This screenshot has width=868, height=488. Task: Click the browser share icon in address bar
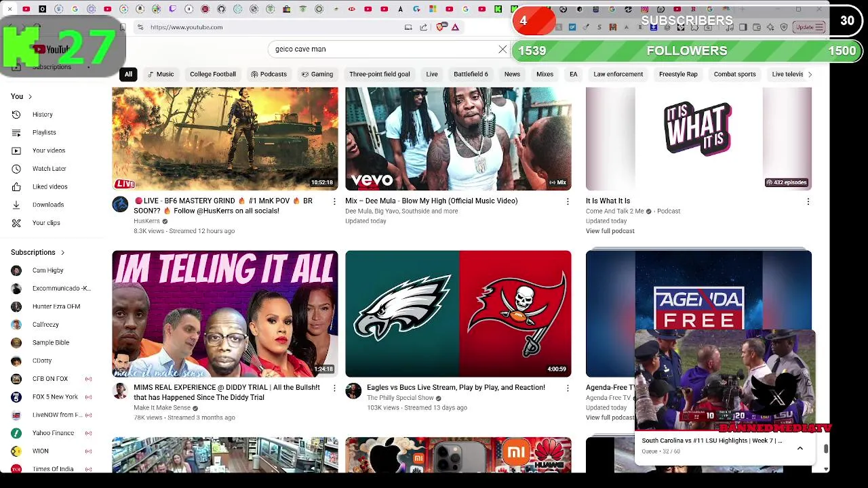pyautogui.click(x=423, y=27)
